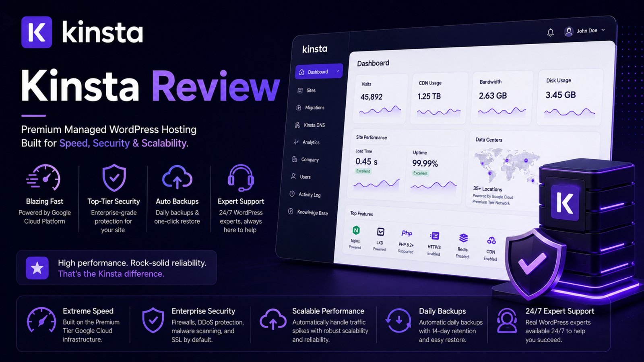Click the 35+ Locations text
This screenshot has width=644, height=362.
click(487, 189)
